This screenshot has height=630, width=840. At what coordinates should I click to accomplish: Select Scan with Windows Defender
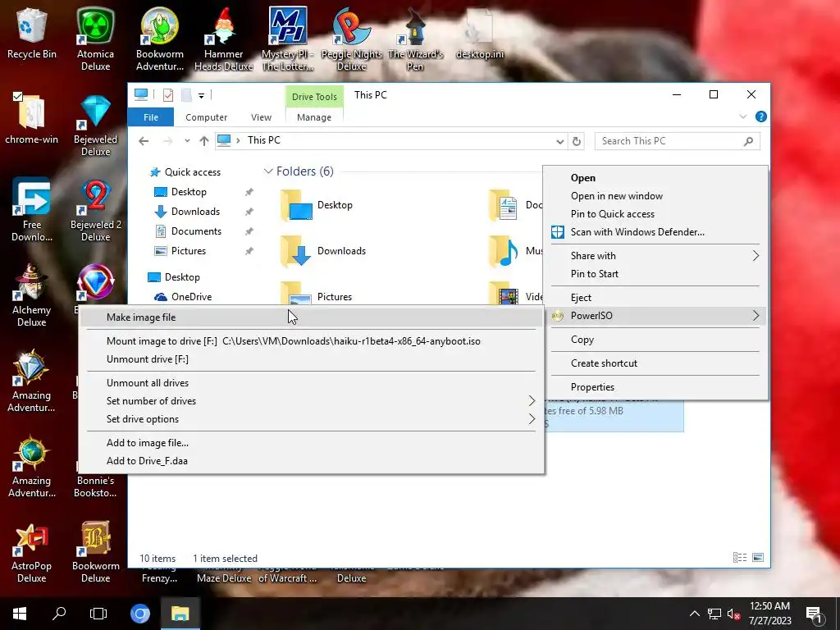[x=655, y=232]
